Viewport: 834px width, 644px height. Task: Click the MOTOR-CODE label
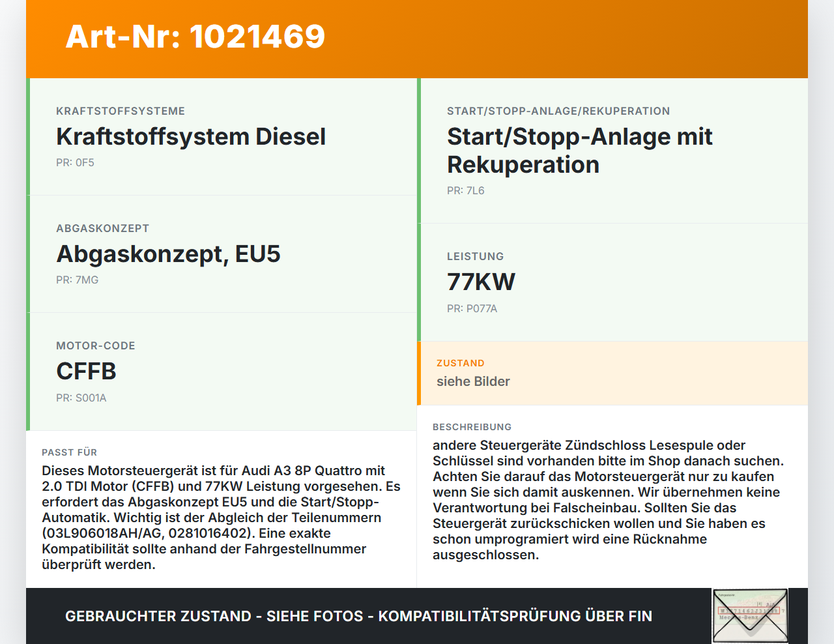point(96,346)
